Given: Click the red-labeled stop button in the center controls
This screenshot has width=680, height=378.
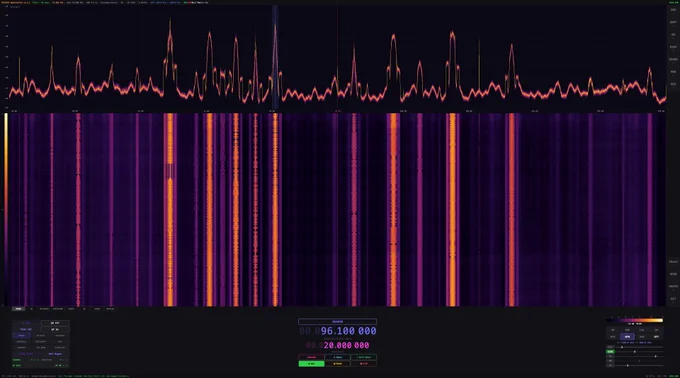Looking at the screenshot, I should [x=363, y=364].
